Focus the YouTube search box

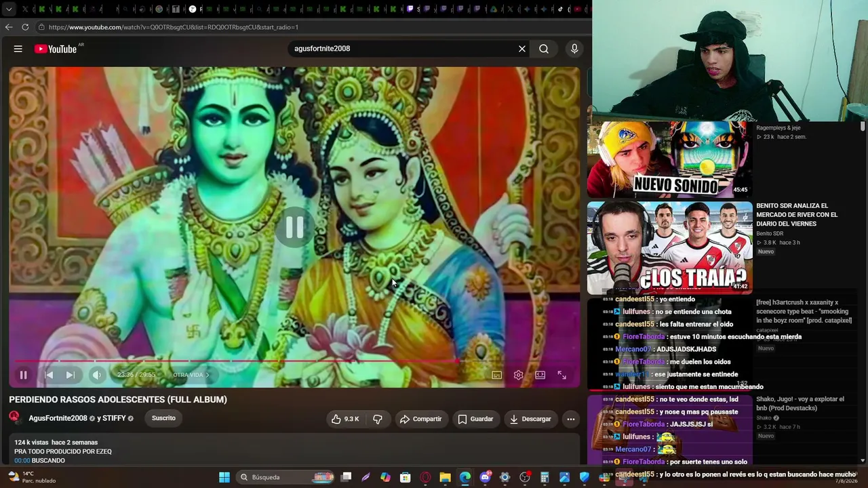(403, 49)
